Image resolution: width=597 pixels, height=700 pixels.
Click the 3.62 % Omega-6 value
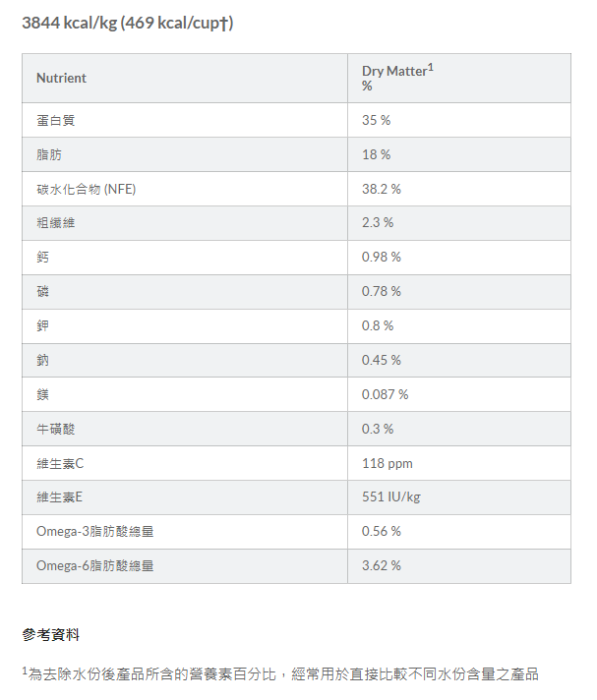pos(382,565)
